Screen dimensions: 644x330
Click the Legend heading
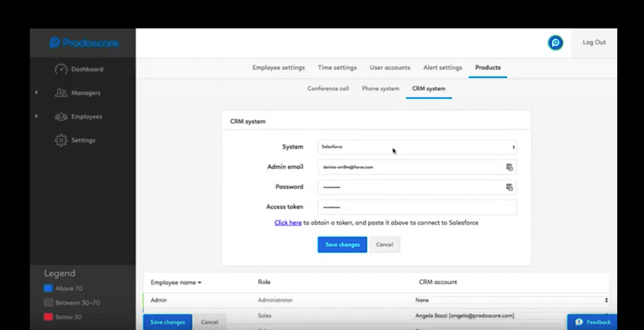tap(60, 273)
